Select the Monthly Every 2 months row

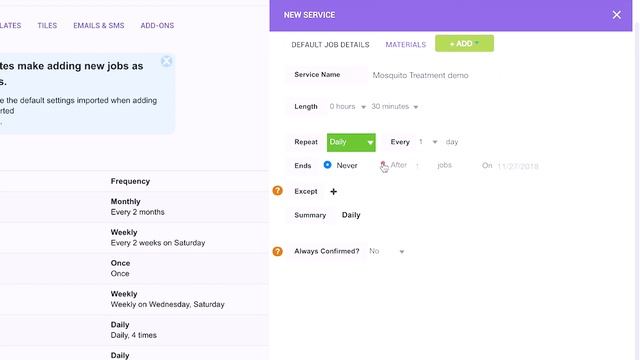(134, 207)
